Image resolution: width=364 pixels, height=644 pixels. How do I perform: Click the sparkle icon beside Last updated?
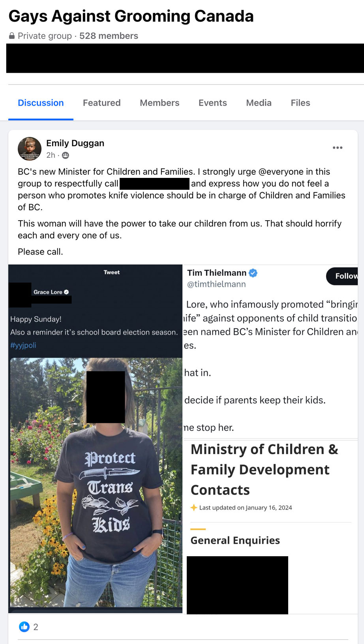pyautogui.click(x=193, y=508)
